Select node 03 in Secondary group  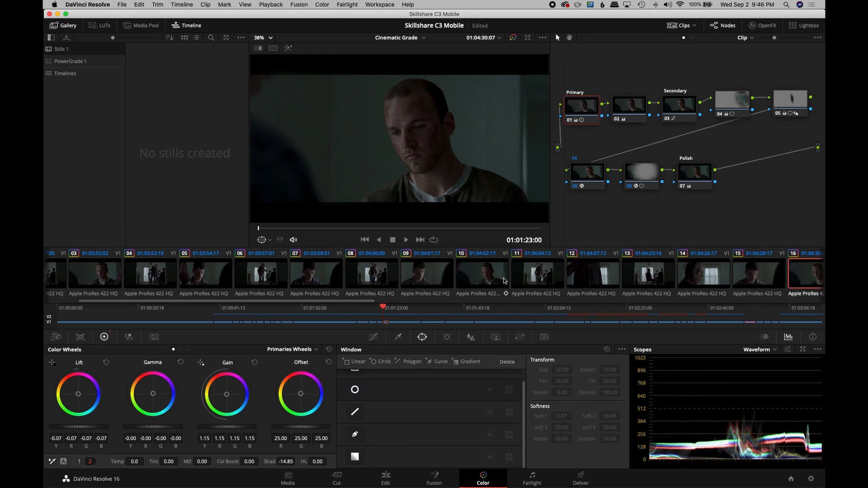click(680, 108)
